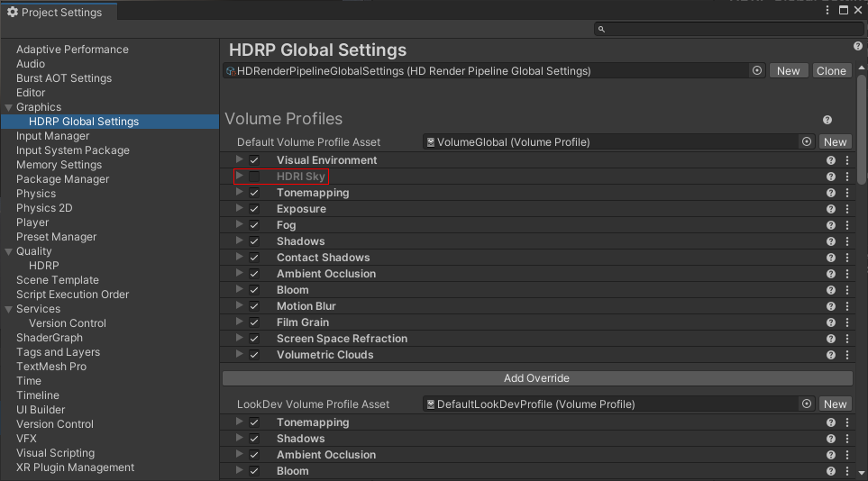
Task: Click the Add Override button
Action: click(x=537, y=378)
